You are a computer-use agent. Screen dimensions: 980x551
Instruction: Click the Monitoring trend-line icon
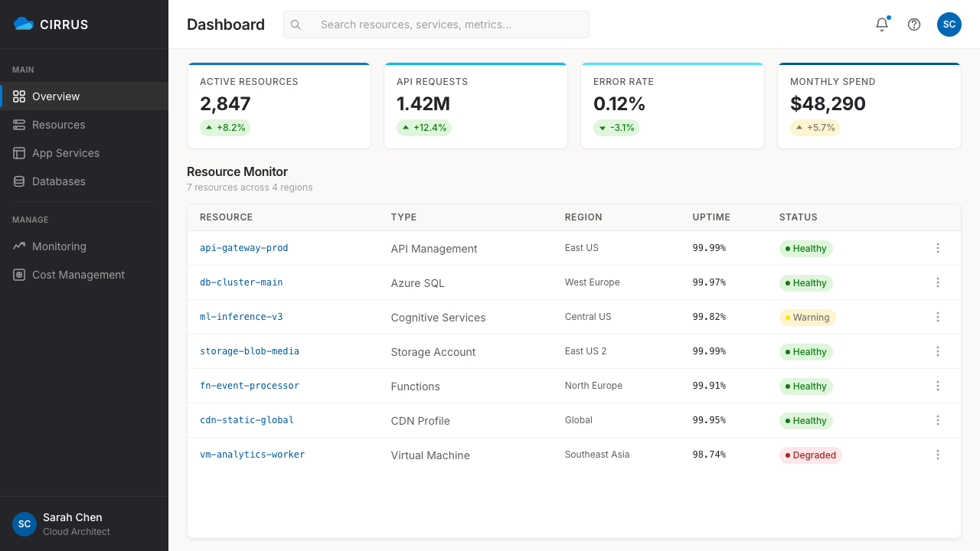tap(19, 246)
